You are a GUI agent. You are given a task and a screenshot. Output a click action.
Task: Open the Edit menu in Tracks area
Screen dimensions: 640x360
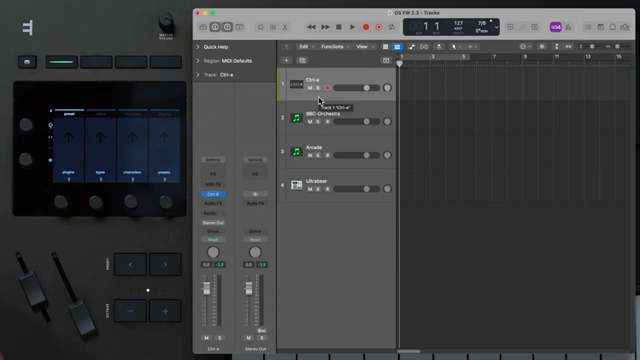(x=307, y=47)
